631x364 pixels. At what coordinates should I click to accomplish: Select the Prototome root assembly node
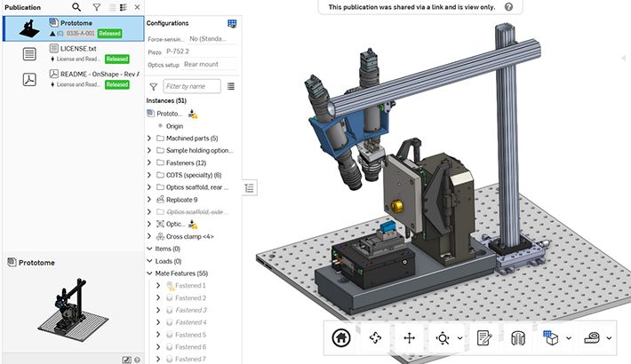(170, 114)
